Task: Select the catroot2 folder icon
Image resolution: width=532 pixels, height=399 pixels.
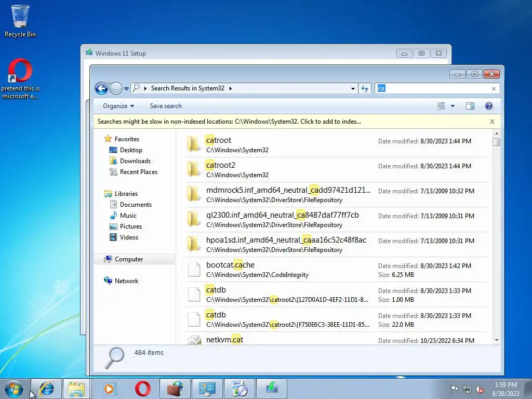Action: (x=194, y=169)
